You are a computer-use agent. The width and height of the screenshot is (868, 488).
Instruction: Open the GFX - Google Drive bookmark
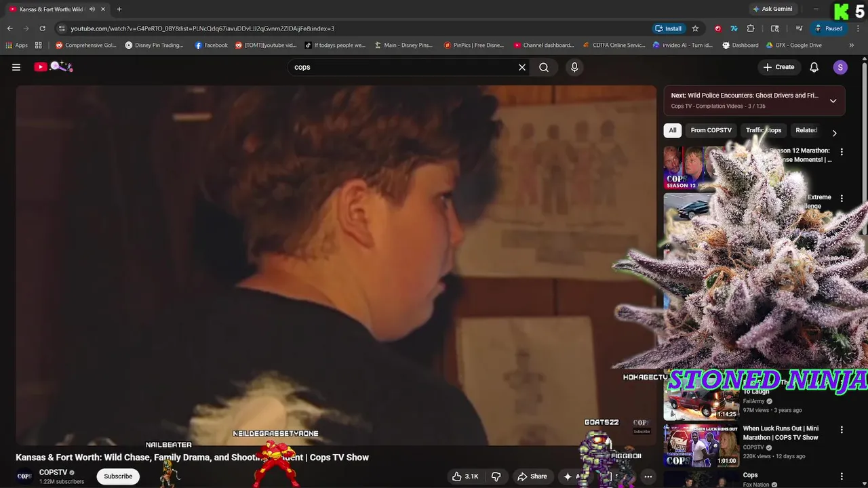point(793,45)
